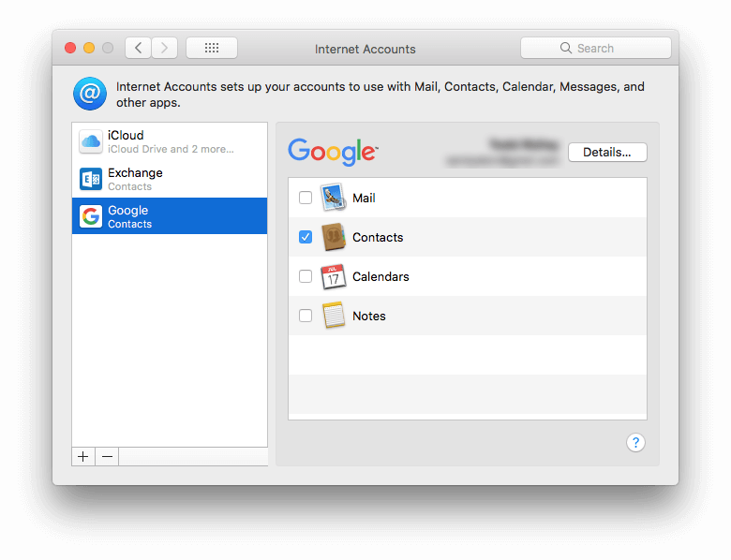Click the Google G icon in sidebar
Screen dimensions: 731x560
[x=91, y=216]
